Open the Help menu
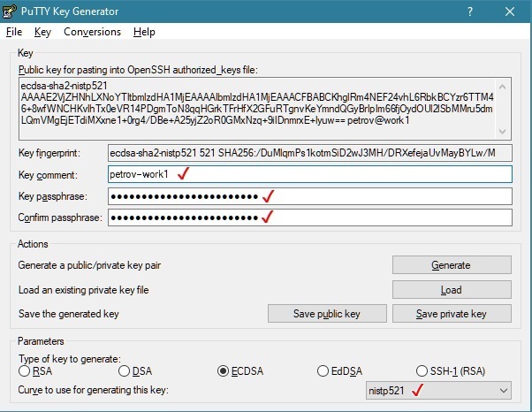The height and width of the screenshot is (412, 532). coord(144,32)
